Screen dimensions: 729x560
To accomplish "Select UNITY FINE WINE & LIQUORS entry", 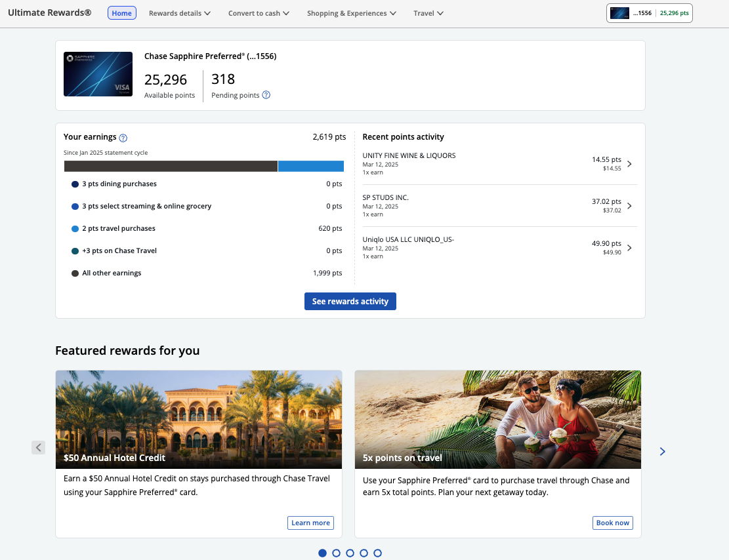I will 499,163.
